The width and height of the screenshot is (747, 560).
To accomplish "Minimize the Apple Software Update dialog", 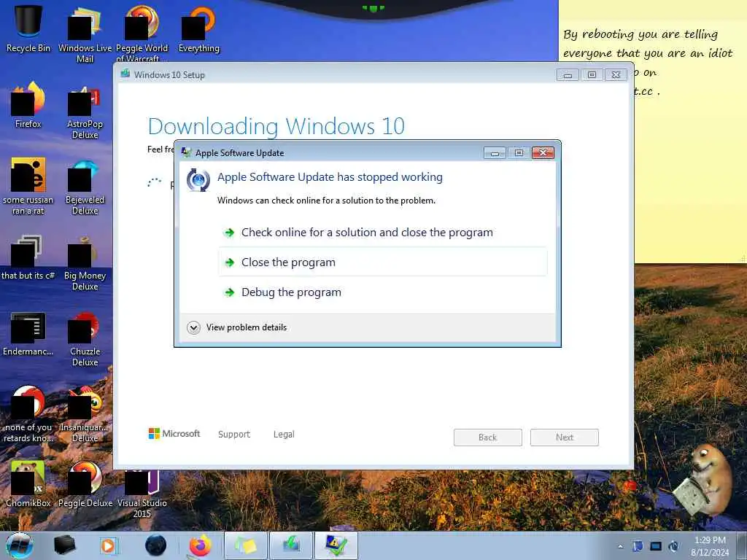I will [x=495, y=153].
